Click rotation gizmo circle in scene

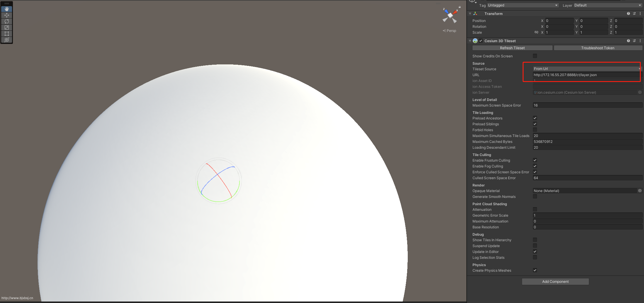[x=219, y=181]
